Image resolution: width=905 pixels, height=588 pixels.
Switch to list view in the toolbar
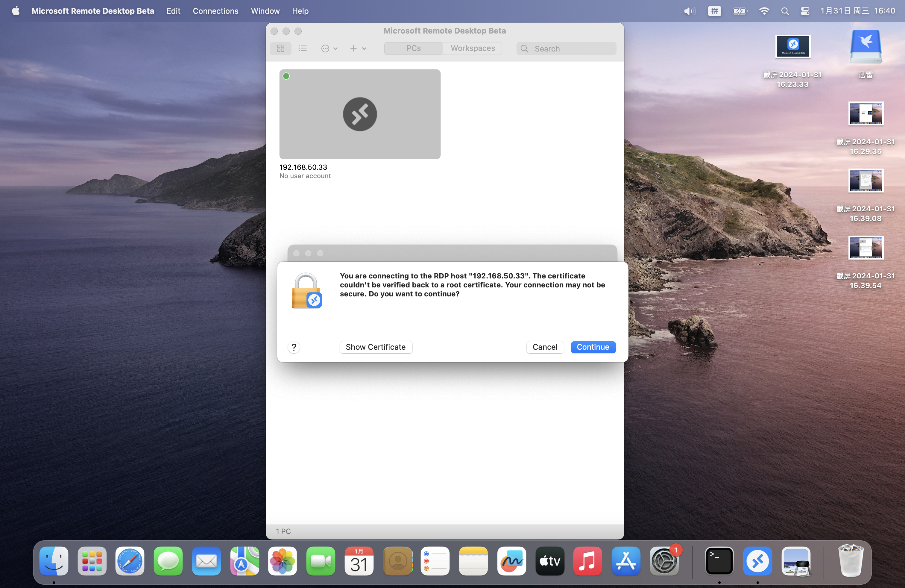click(x=302, y=48)
